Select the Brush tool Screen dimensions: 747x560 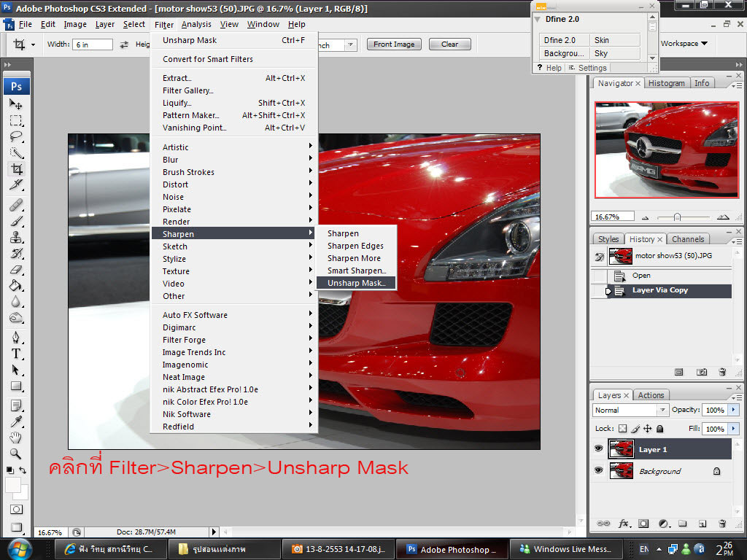point(16,222)
